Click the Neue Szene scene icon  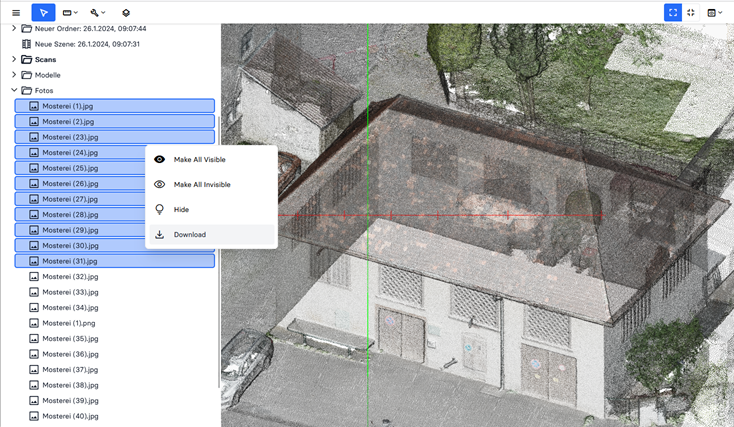(27, 44)
